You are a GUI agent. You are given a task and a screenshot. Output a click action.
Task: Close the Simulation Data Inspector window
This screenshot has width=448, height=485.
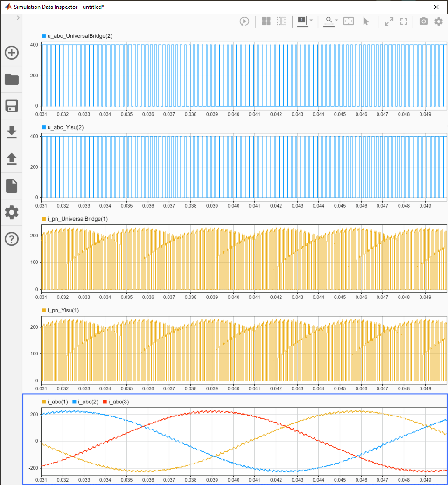point(436,7)
